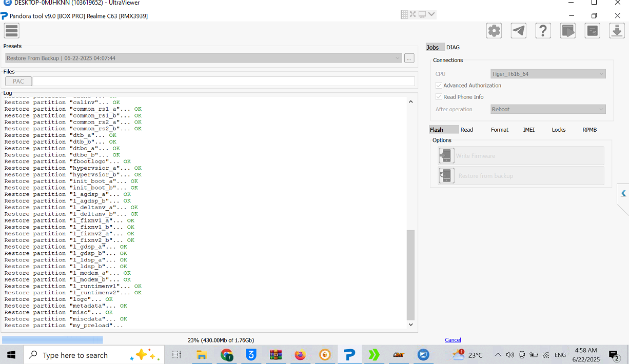Open the hamburger main menu

[12, 31]
